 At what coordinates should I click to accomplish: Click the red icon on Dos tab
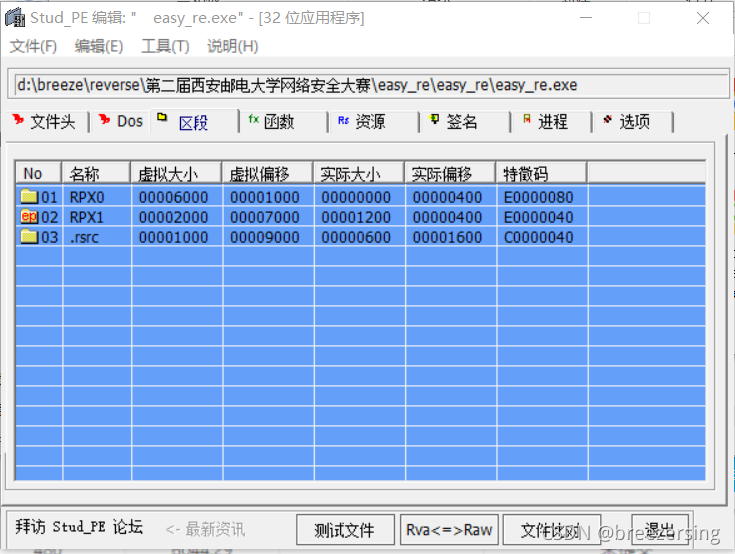click(x=105, y=120)
